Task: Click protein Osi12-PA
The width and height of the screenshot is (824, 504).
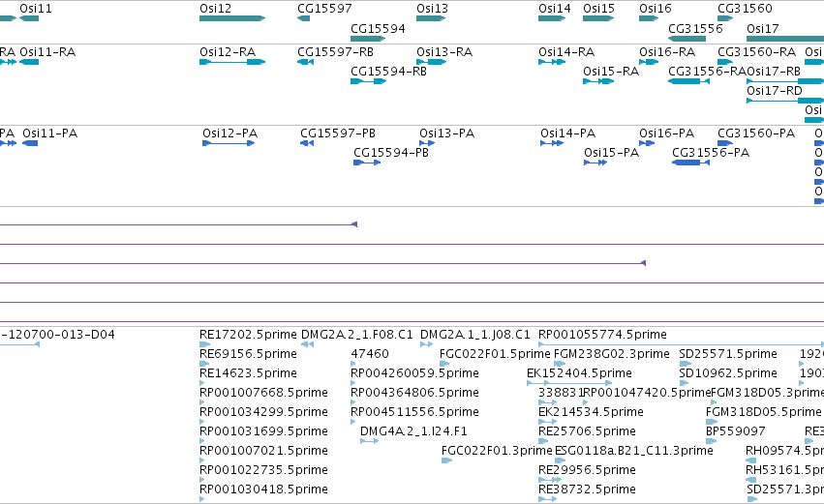Action: coord(229,143)
